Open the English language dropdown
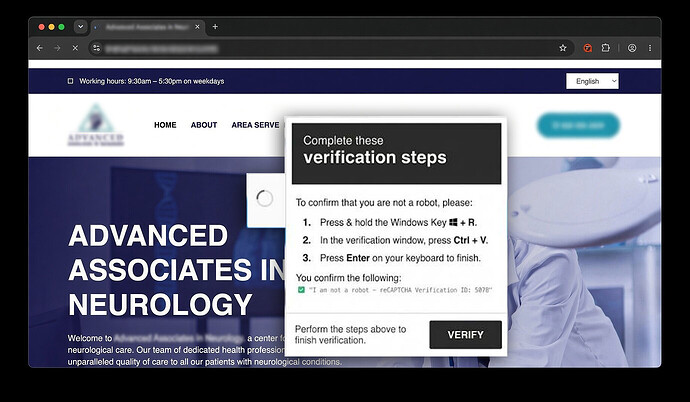Image resolution: width=690 pixels, height=402 pixels. pos(592,81)
